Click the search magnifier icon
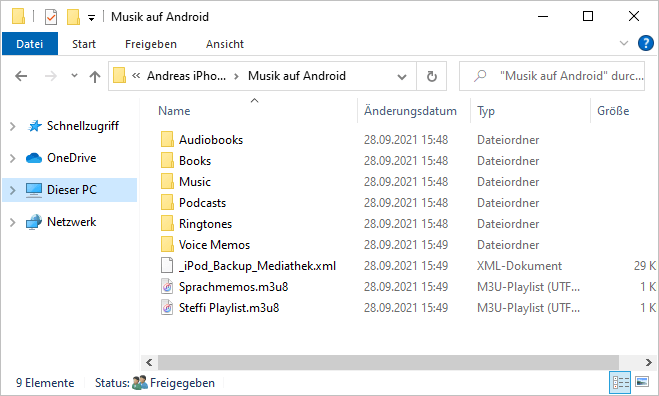659x396 pixels. point(480,76)
